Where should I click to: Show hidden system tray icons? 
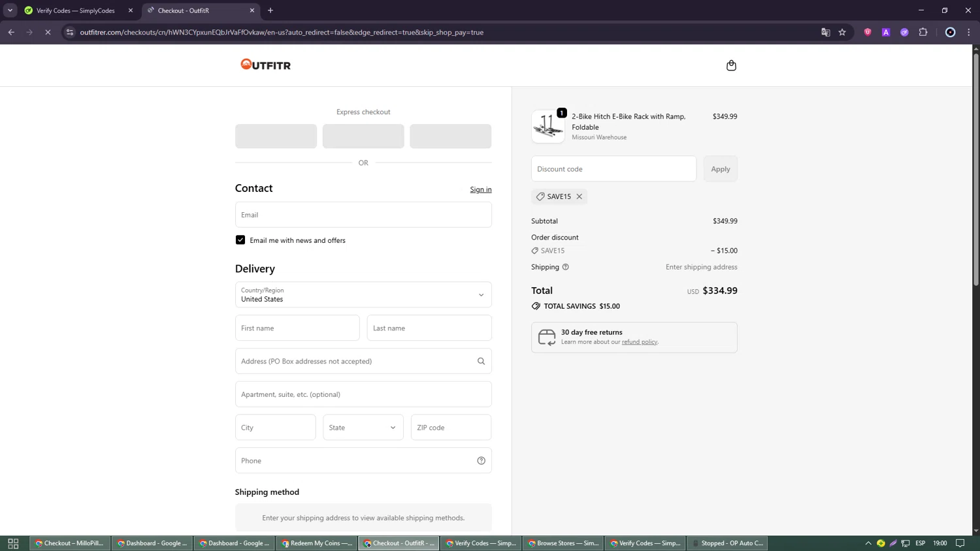[x=868, y=543]
